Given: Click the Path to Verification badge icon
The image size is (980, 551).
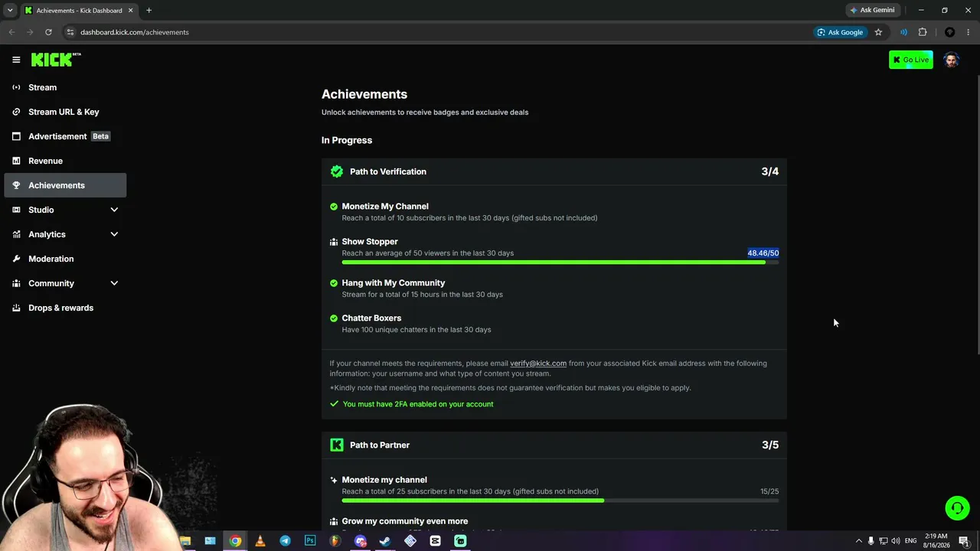Looking at the screenshot, I should 337,171.
